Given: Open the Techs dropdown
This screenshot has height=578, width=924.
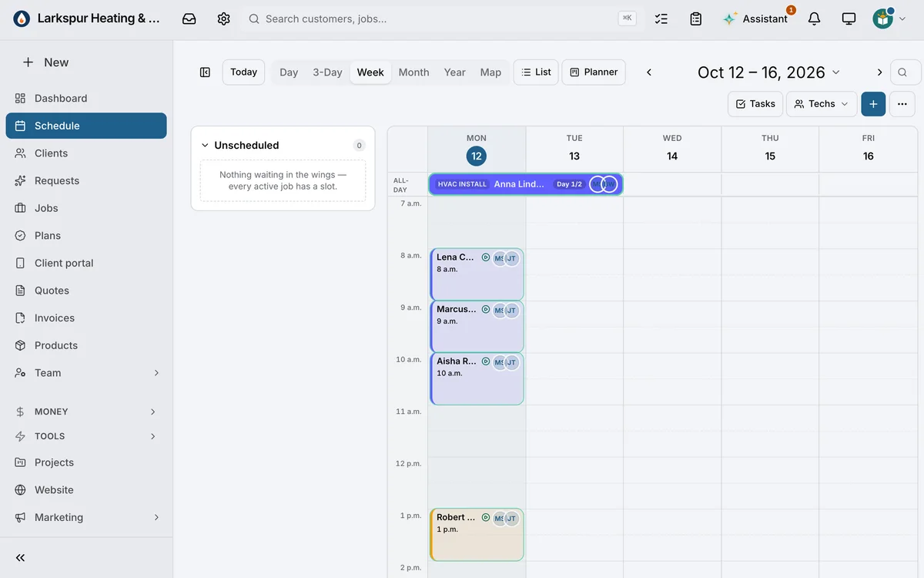Looking at the screenshot, I should [822, 104].
